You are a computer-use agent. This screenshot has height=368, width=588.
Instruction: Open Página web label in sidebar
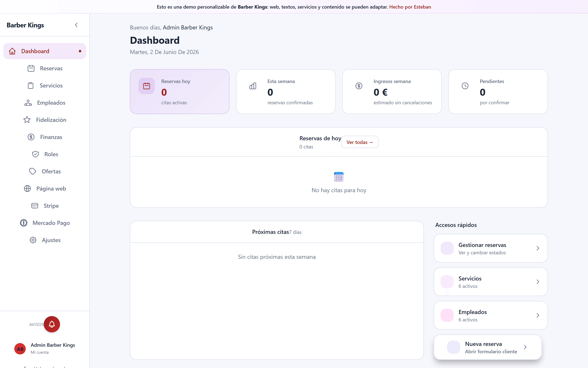[x=51, y=189]
